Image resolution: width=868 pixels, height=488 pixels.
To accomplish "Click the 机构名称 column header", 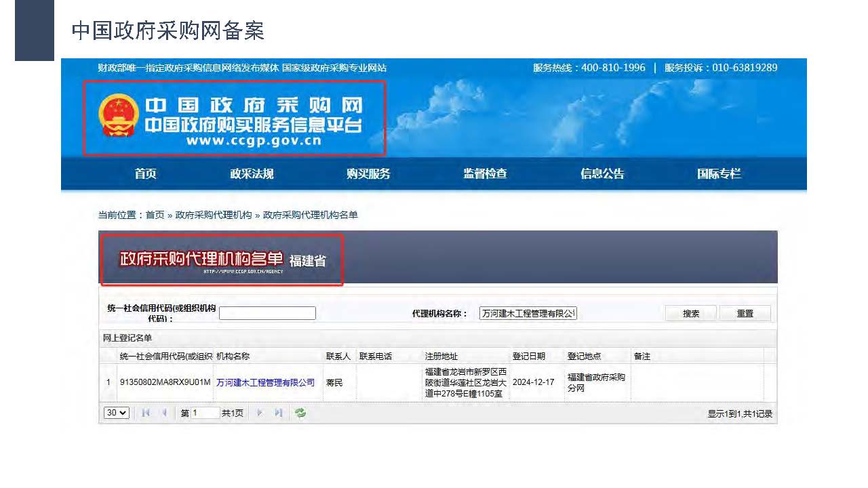I will [233, 356].
